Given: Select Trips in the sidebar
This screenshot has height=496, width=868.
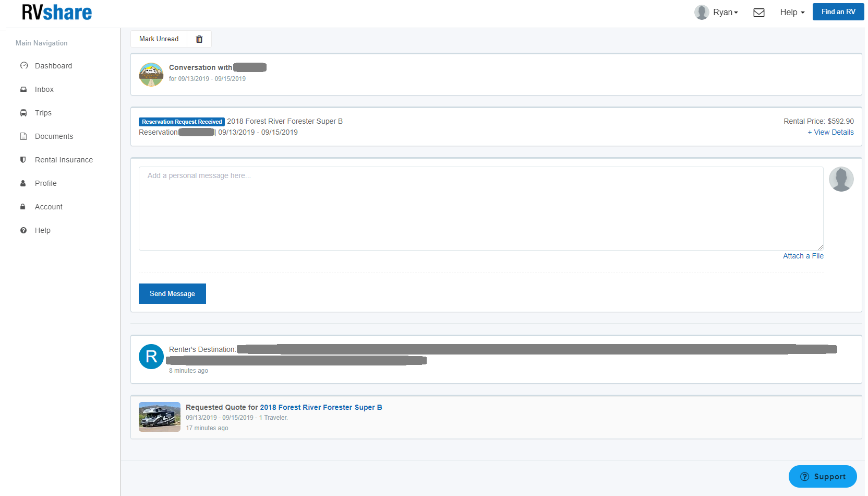Looking at the screenshot, I should coord(43,113).
